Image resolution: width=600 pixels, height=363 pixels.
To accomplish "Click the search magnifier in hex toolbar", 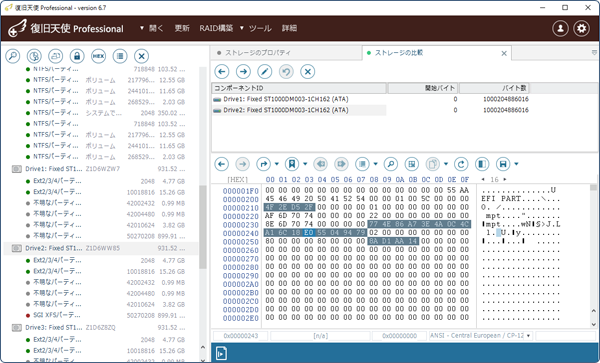I will point(391,164).
